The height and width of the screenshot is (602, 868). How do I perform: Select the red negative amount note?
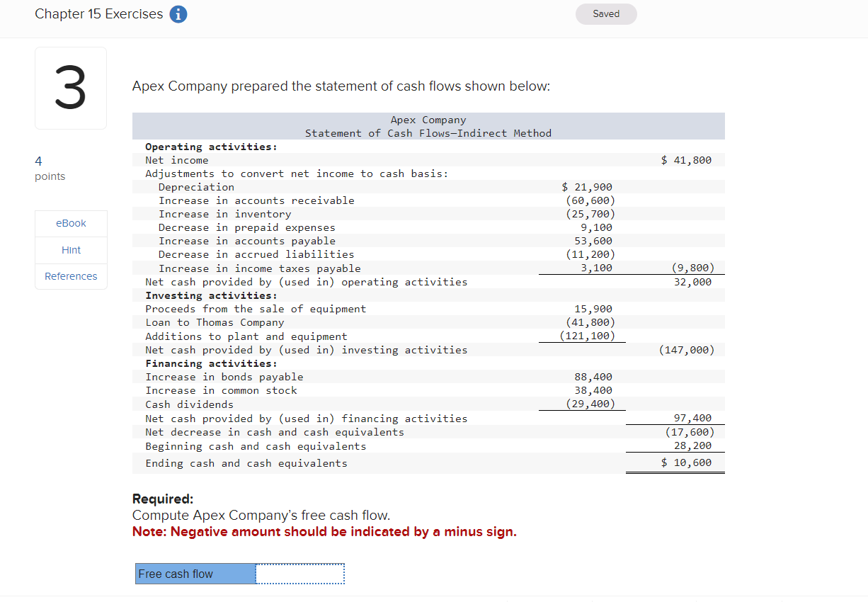(x=326, y=531)
